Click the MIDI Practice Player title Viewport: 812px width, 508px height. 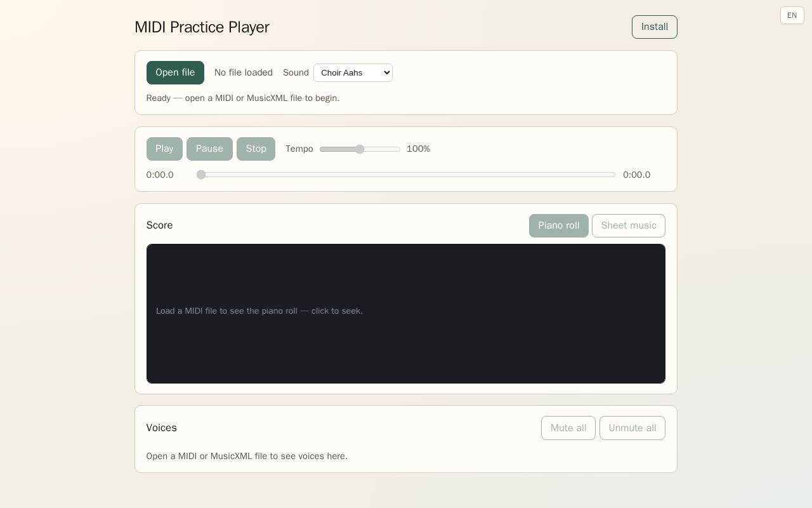(202, 27)
